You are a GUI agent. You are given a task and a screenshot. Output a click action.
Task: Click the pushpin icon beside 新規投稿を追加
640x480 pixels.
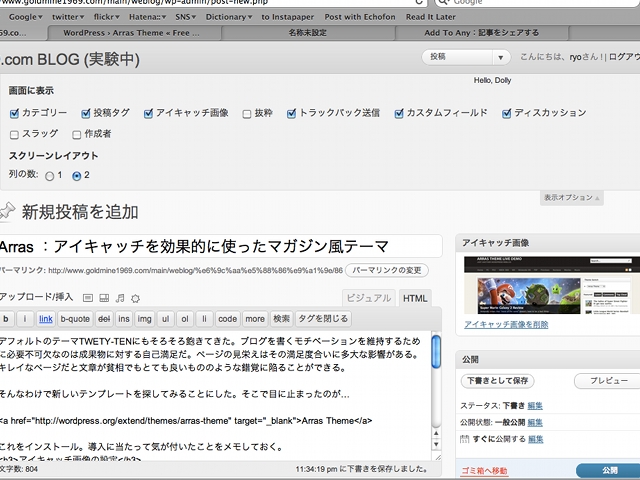7,211
